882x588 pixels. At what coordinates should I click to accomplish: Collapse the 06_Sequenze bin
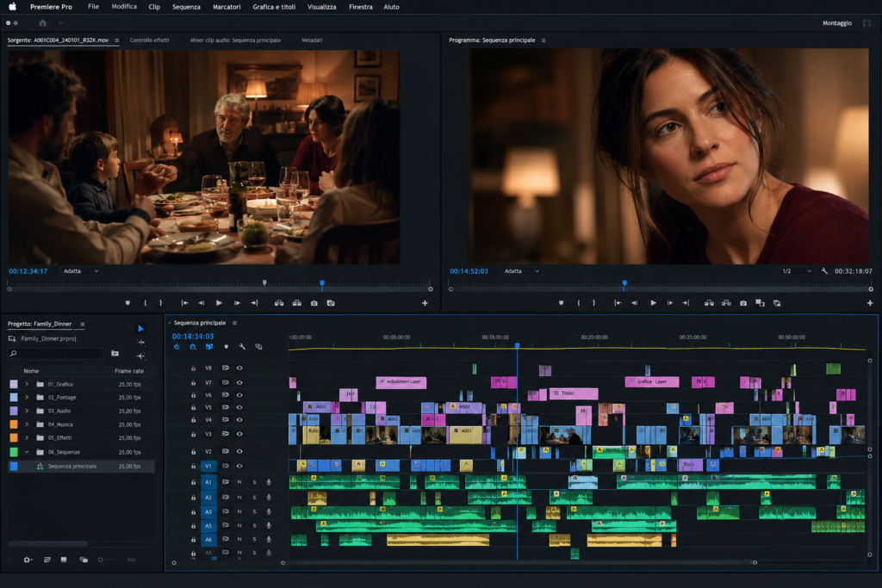pyautogui.click(x=27, y=452)
